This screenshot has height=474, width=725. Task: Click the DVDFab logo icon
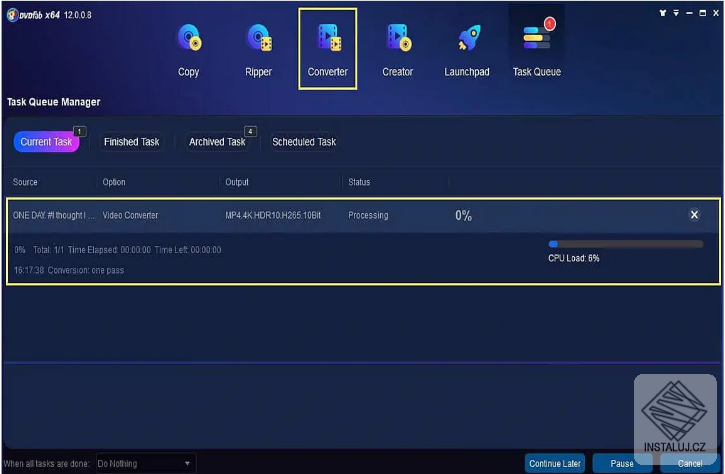tap(12, 15)
